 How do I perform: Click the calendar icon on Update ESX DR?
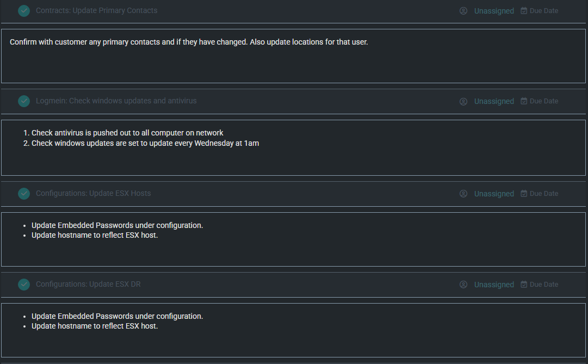(x=524, y=285)
